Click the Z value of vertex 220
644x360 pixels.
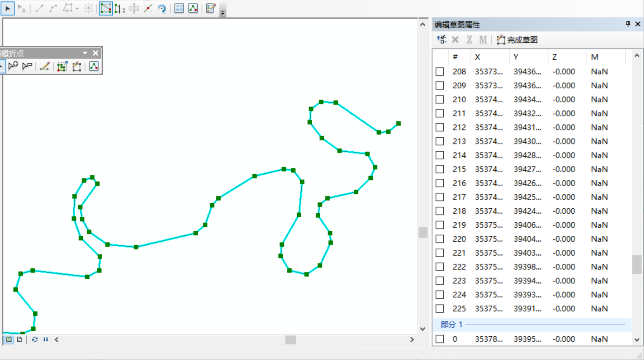(x=564, y=239)
